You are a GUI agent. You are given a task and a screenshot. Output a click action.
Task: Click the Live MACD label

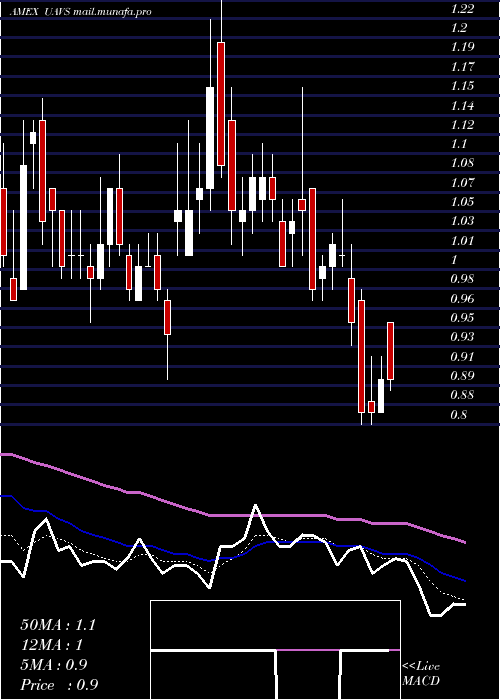coord(421,674)
